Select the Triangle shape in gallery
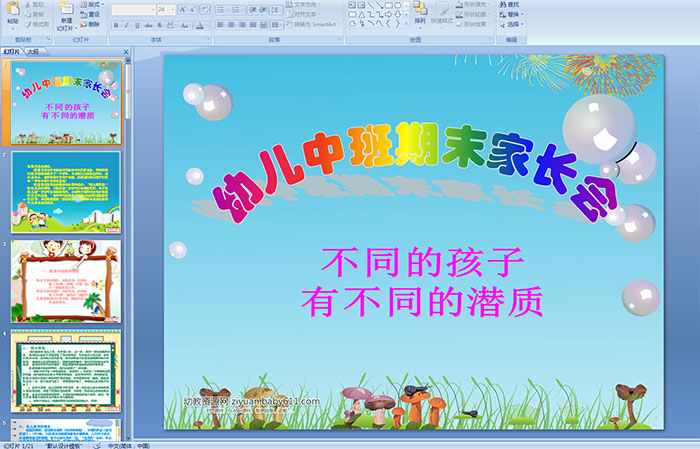The height and width of the screenshot is (449, 700). coord(362,15)
